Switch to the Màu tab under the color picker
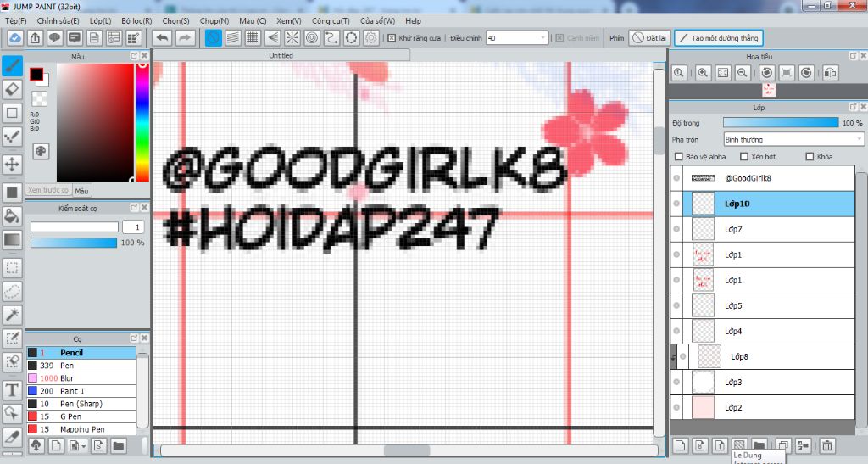 (82, 191)
